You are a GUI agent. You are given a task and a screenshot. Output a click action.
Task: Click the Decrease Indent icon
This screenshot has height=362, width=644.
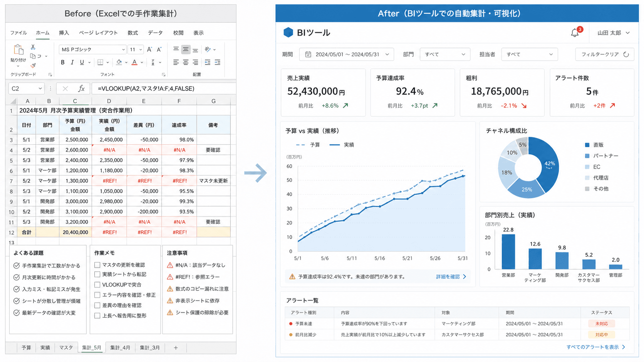[x=208, y=62]
